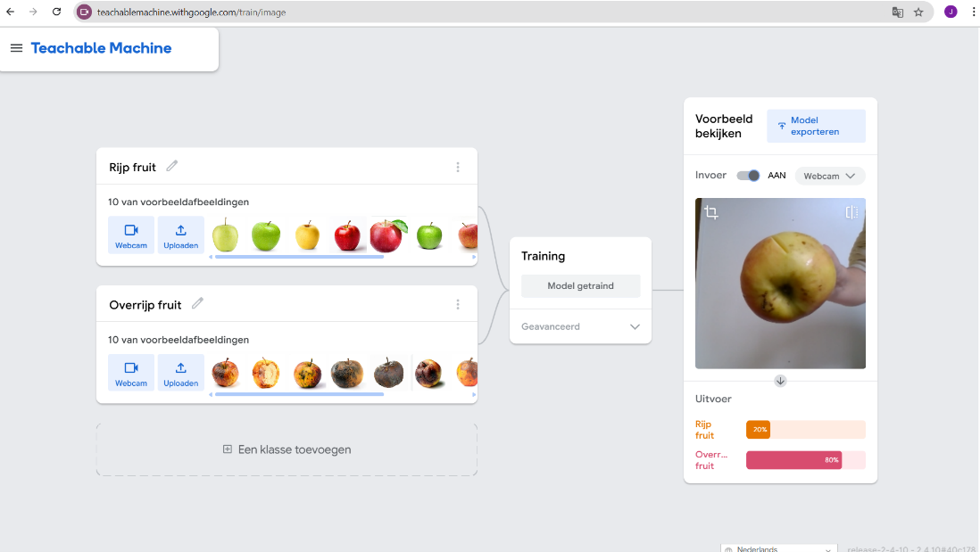The image size is (980, 552).
Task: Start Webcam capture for Rijp fruit
Action: [x=131, y=235]
